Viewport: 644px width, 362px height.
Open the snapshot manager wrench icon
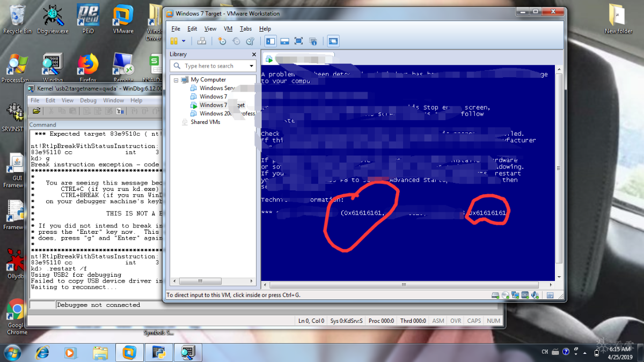250,41
